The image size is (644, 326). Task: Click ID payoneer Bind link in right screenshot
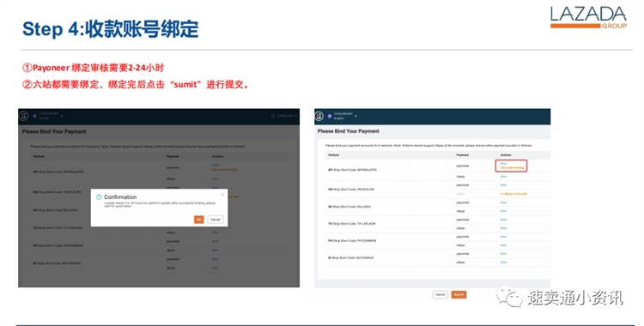coord(503,254)
